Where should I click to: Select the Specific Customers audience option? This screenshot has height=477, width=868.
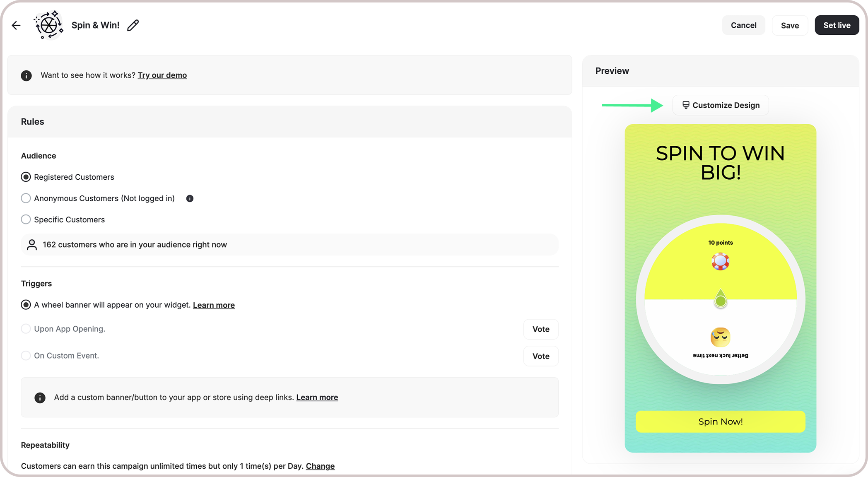(26, 219)
